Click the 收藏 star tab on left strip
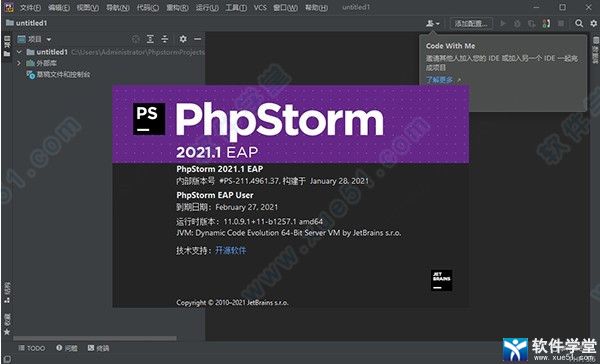600x364 pixels. [x=7, y=324]
